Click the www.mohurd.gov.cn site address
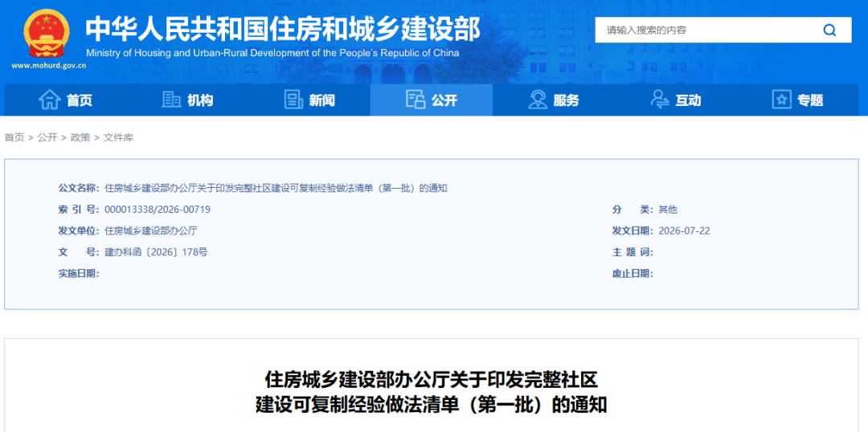 click(x=49, y=65)
